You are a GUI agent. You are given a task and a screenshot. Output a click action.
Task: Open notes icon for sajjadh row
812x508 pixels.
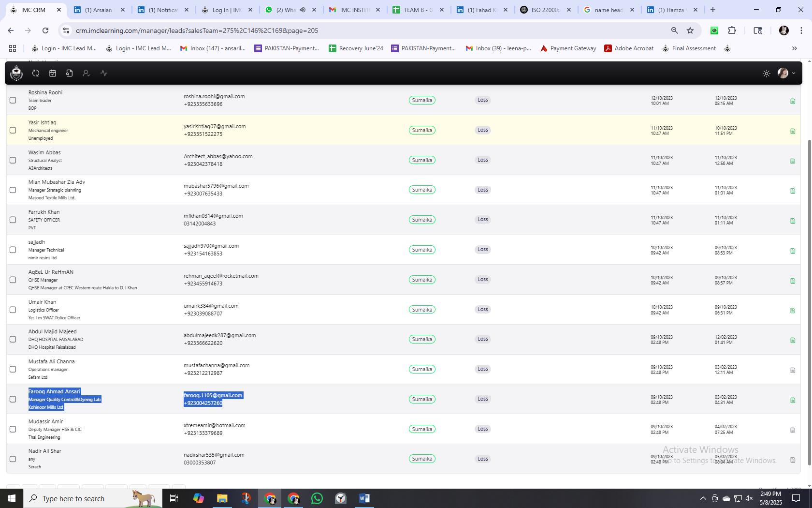point(793,251)
